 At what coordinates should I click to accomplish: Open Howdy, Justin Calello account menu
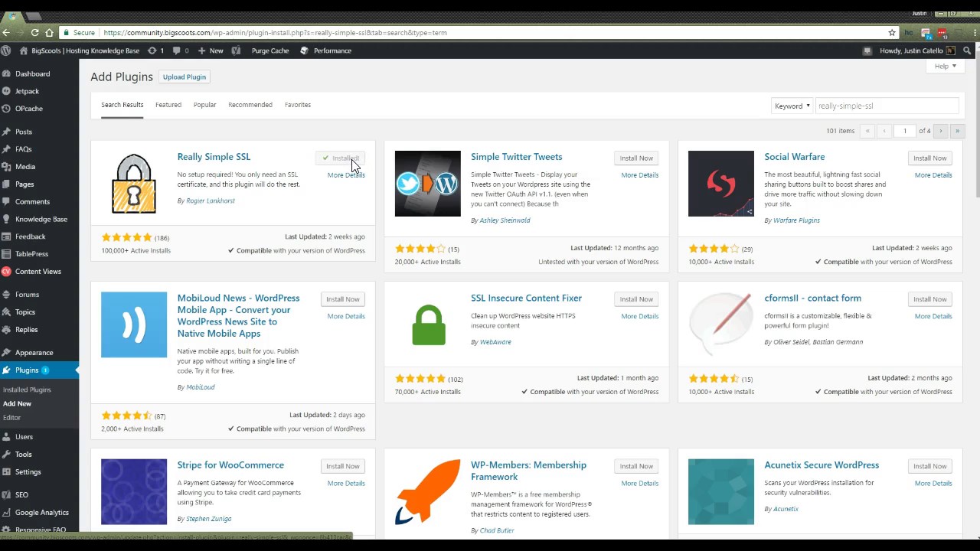point(917,51)
